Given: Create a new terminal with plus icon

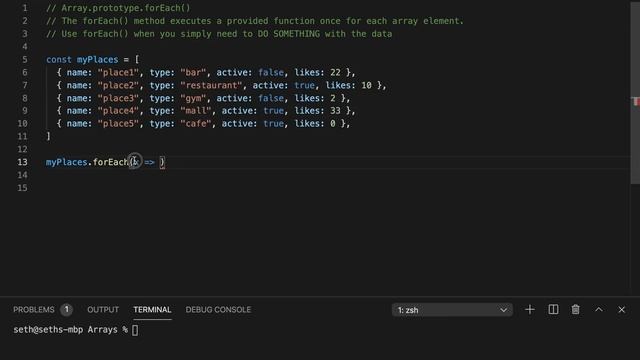Looking at the screenshot, I should (x=530, y=310).
